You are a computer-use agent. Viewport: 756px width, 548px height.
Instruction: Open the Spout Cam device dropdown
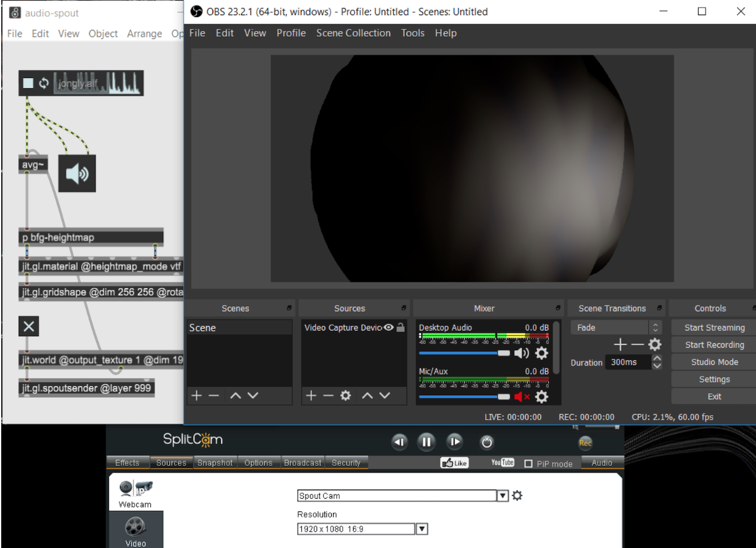pyautogui.click(x=503, y=496)
